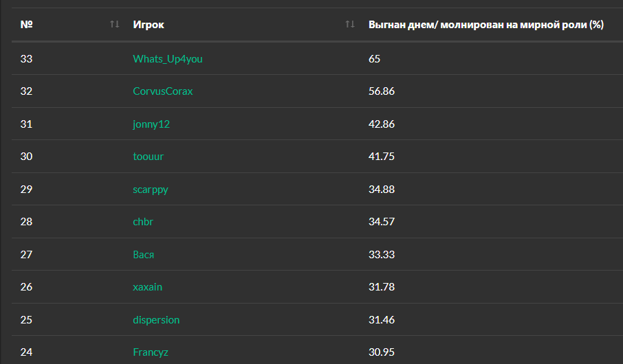Open the Francyz player profile

[x=151, y=352]
